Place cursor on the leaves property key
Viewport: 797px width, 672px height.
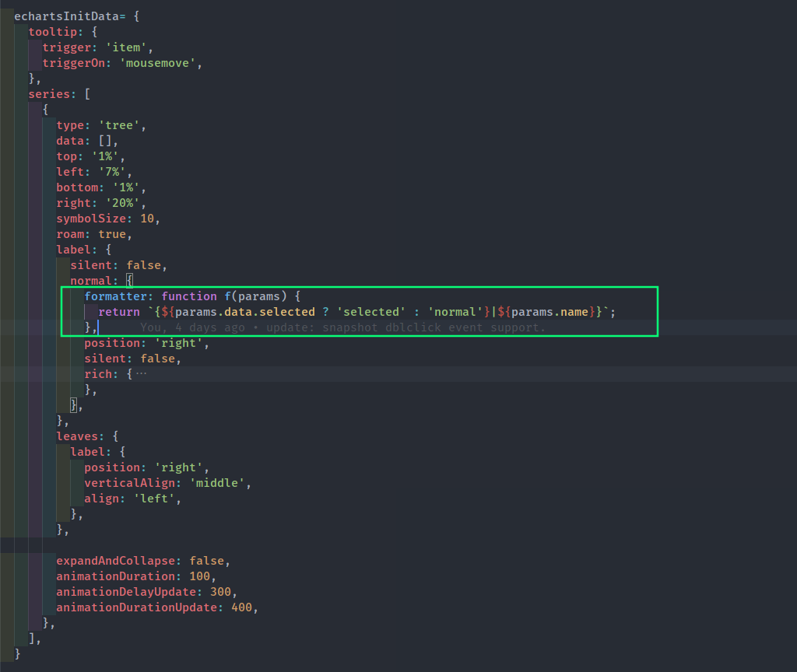[x=76, y=436]
